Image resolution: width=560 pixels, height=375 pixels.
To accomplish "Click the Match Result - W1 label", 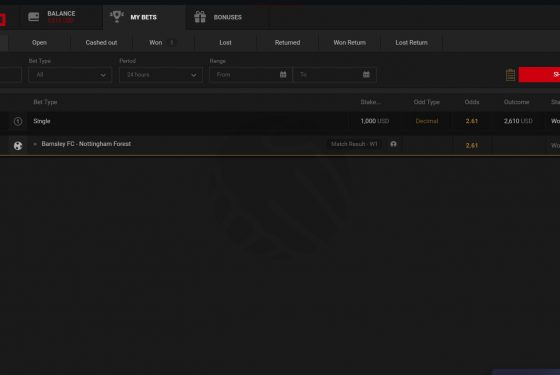I will [354, 144].
